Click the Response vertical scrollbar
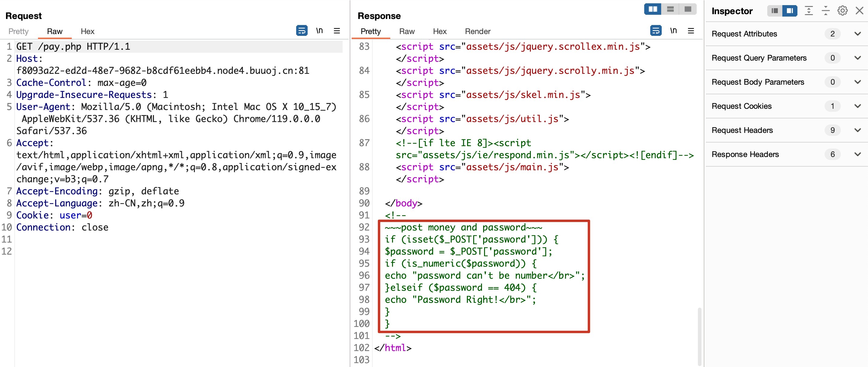Viewport: 868px width, 367px height. (x=699, y=336)
